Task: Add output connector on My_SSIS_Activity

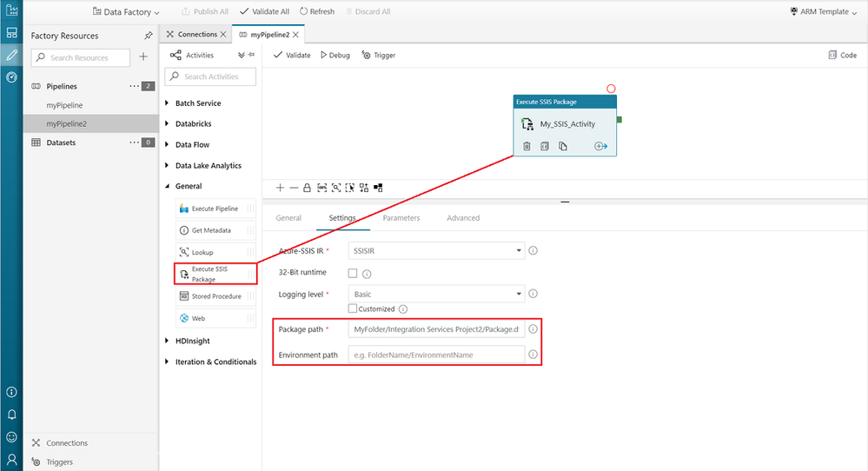Action: click(600, 146)
